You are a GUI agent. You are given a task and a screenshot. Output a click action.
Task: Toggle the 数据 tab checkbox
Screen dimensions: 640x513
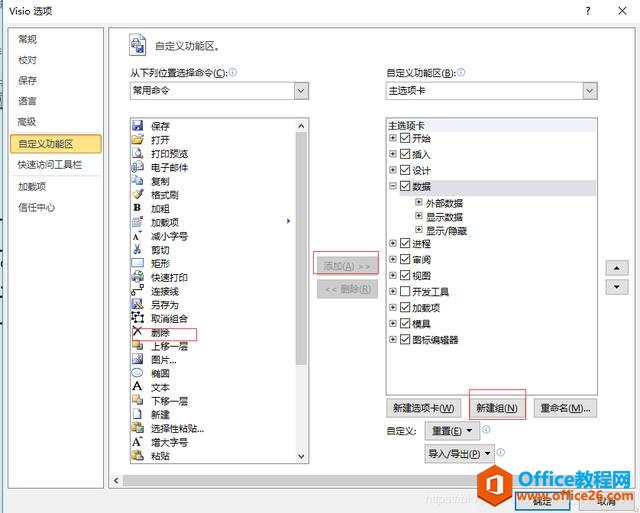point(405,186)
